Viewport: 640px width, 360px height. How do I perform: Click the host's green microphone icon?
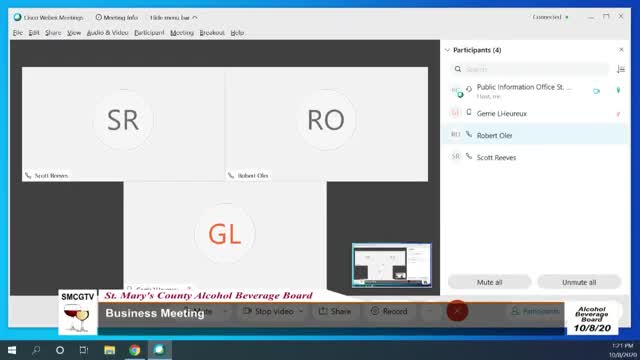[618, 90]
